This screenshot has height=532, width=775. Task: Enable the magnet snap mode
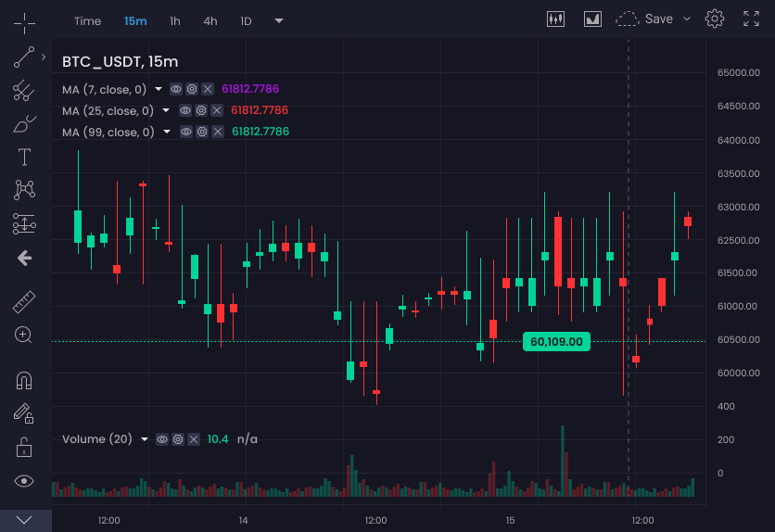pyautogui.click(x=24, y=380)
